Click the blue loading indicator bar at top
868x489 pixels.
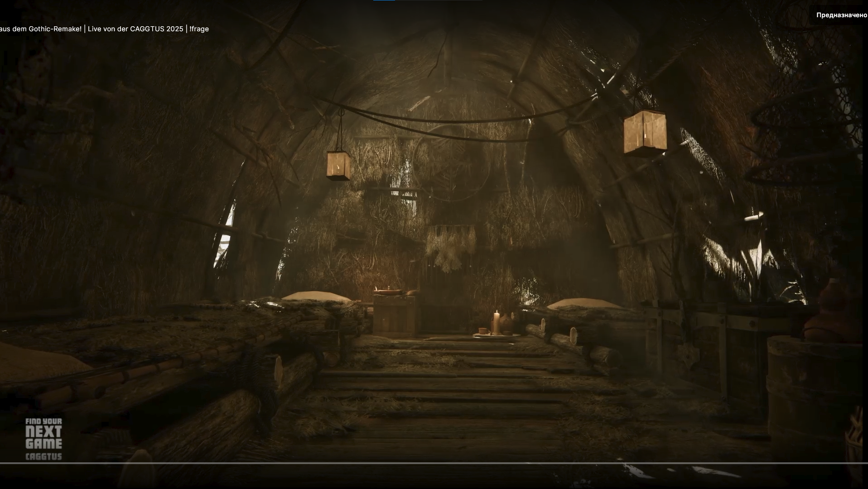(384, 0)
